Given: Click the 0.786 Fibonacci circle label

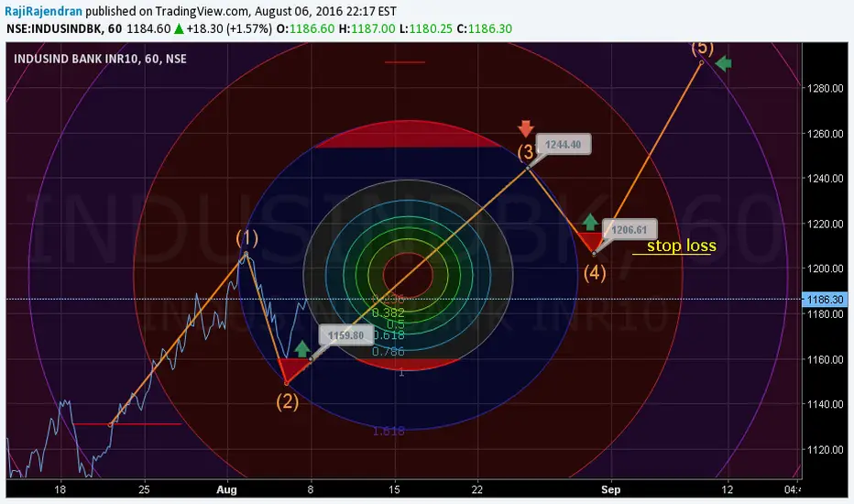Looking at the screenshot, I should (x=389, y=352).
